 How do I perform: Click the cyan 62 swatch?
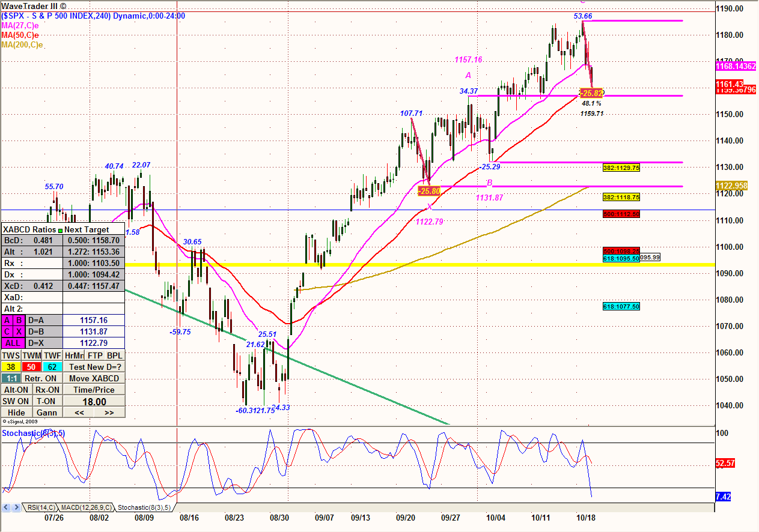tap(52, 367)
